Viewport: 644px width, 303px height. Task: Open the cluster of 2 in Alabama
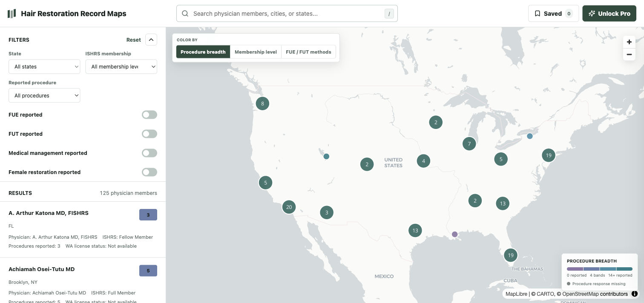click(x=475, y=200)
